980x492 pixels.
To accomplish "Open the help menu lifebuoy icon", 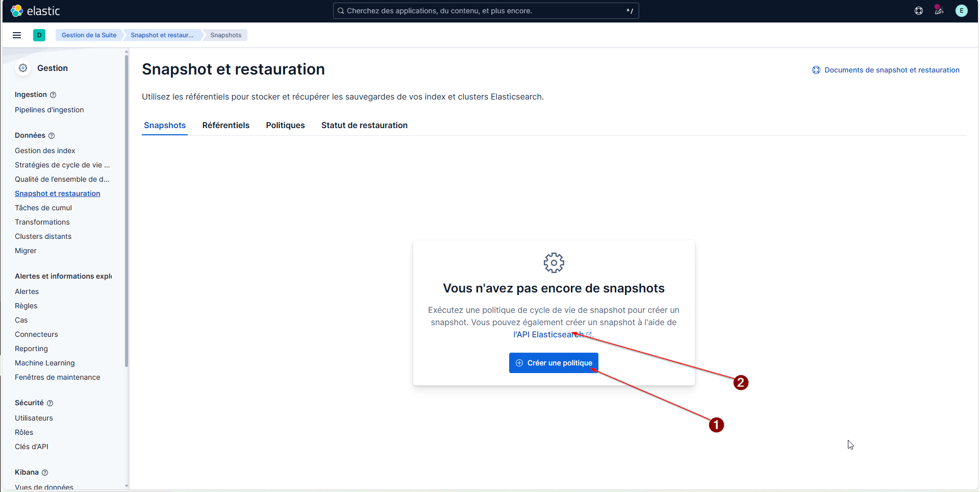I will (x=919, y=11).
